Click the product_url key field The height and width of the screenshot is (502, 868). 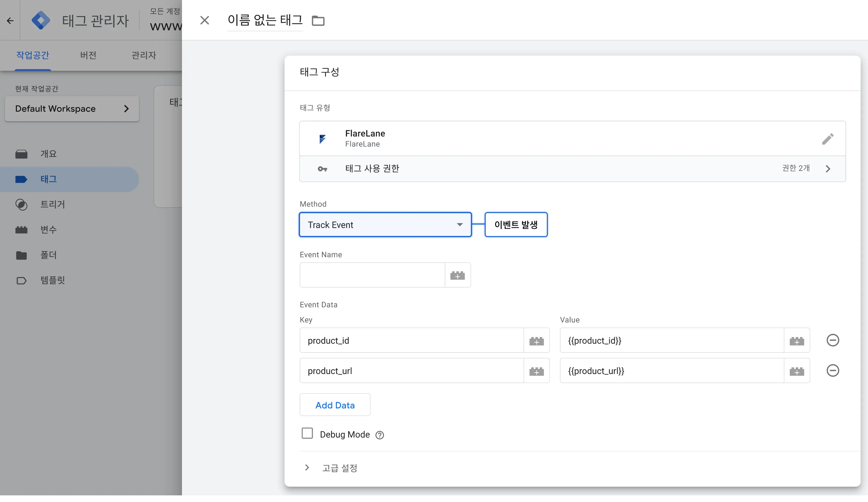tap(412, 371)
